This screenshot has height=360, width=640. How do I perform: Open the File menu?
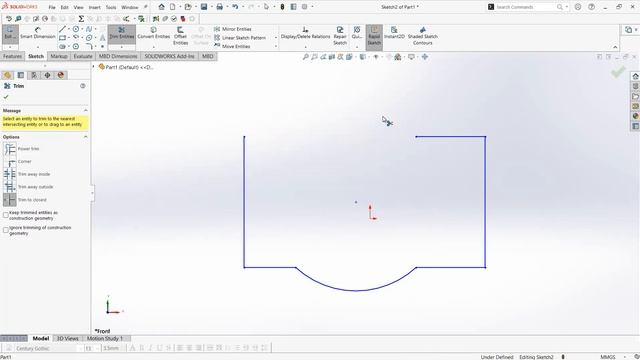pos(52,7)
